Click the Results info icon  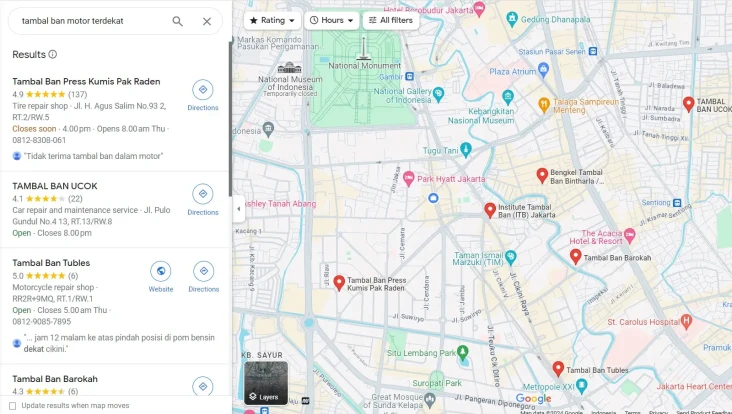pos(53,54)
